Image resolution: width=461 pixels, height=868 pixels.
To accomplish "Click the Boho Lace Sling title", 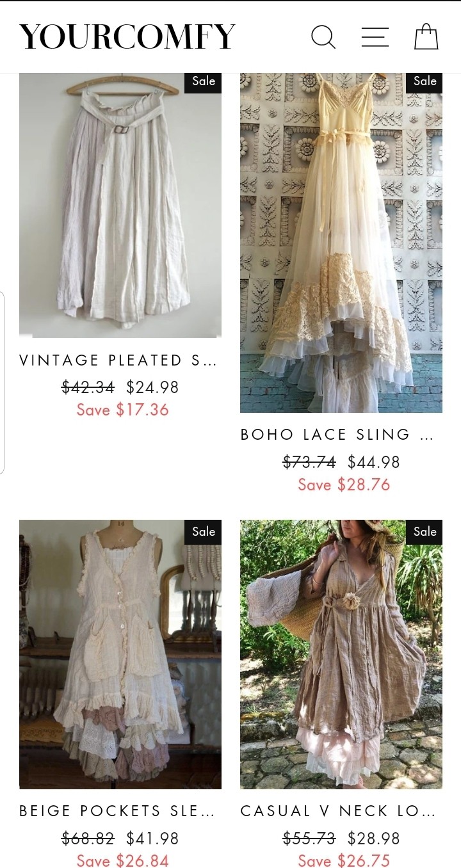I will coord(337,435).
